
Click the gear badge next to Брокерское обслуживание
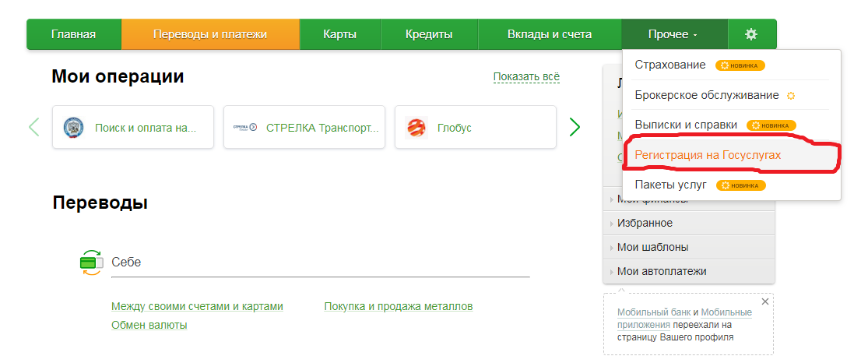(791, 96)
